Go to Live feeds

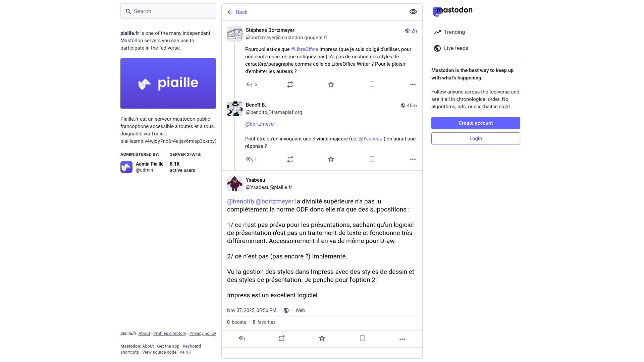(456, 48)
